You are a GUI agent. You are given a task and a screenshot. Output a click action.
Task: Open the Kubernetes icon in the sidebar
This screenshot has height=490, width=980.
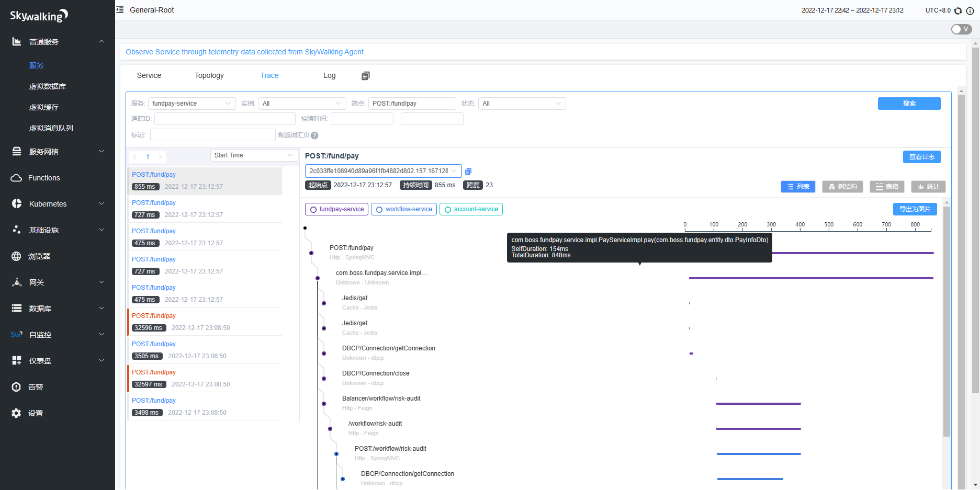(17, 203)
